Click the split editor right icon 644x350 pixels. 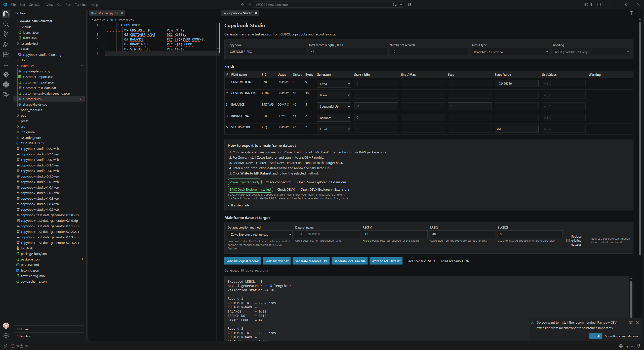631,13
